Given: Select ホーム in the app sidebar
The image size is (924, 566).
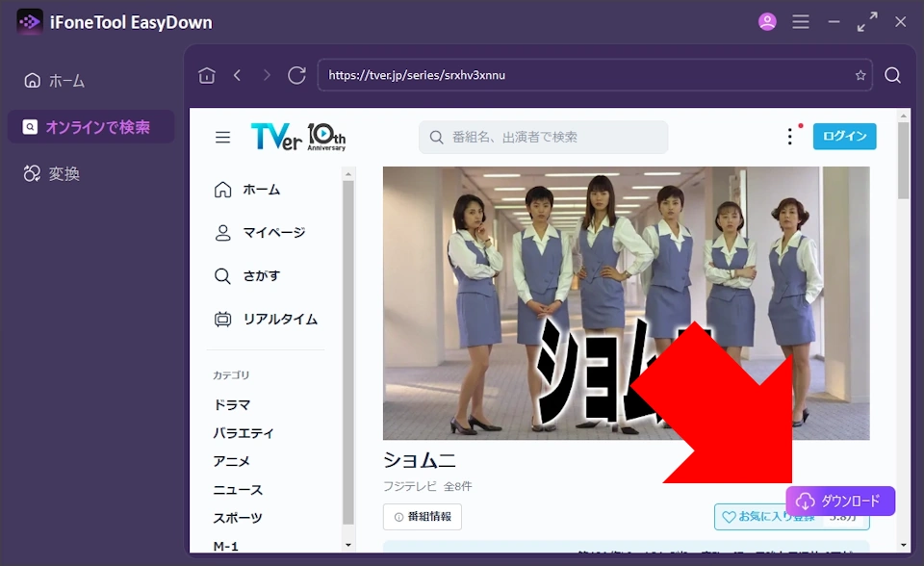Looking at the screenshot, I should tap(56, 81).
